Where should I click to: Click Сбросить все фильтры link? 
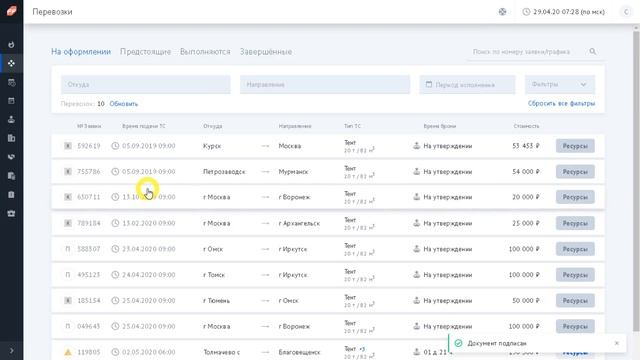[x=561, y=103]
